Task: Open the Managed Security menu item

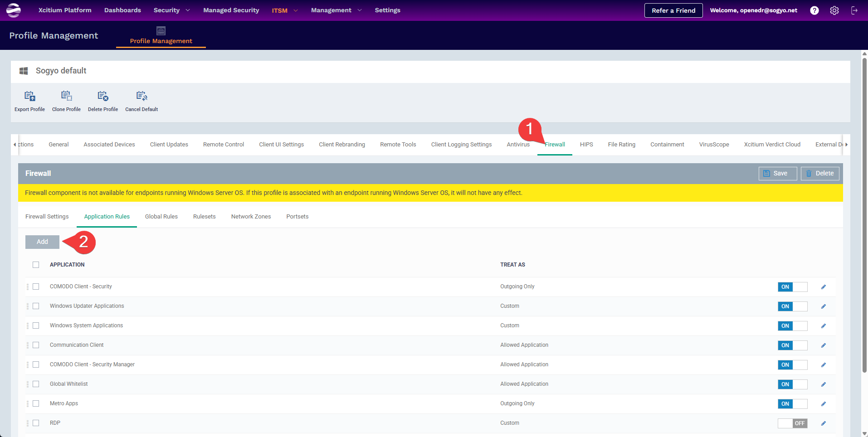Action: point(231,10)
